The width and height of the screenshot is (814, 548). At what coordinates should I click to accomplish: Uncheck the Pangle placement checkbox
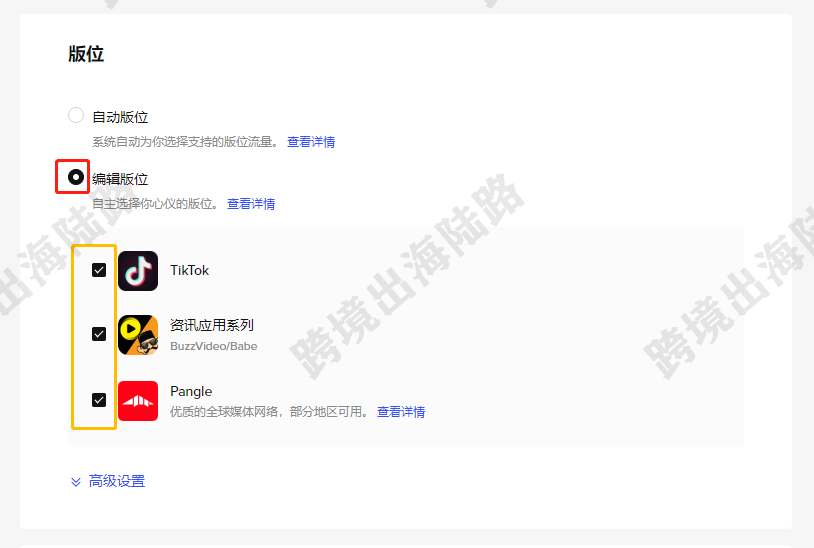pyautogui.click(x=99, y=400)
